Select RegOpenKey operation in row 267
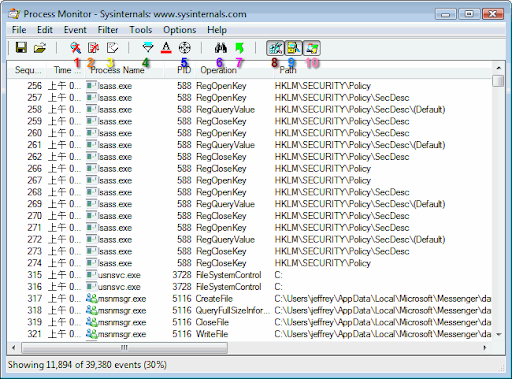The width and height of the screenshot is (512, 379). tap(221, 180)
